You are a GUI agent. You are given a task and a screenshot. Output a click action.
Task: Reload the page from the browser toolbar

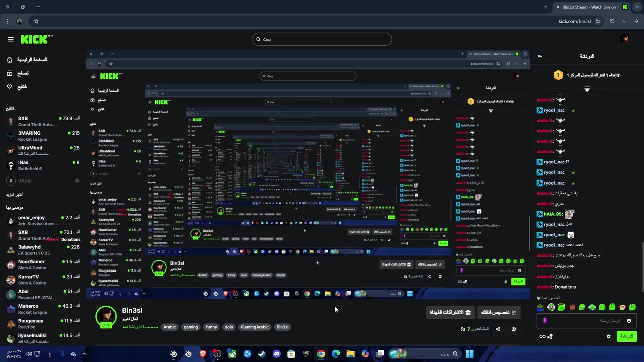coord(612,21)
